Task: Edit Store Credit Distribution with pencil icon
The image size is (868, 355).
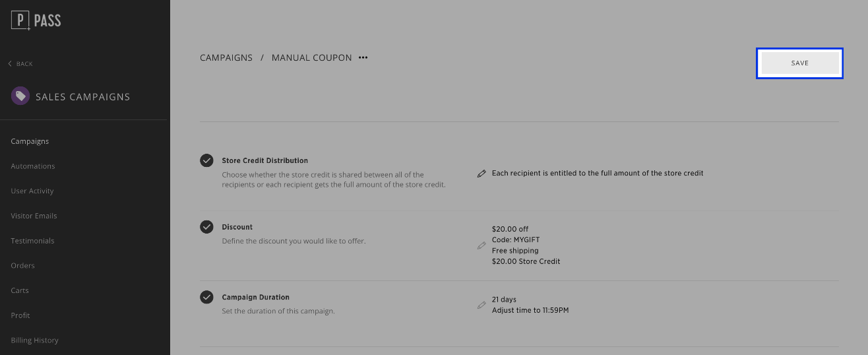Action: 481,174
